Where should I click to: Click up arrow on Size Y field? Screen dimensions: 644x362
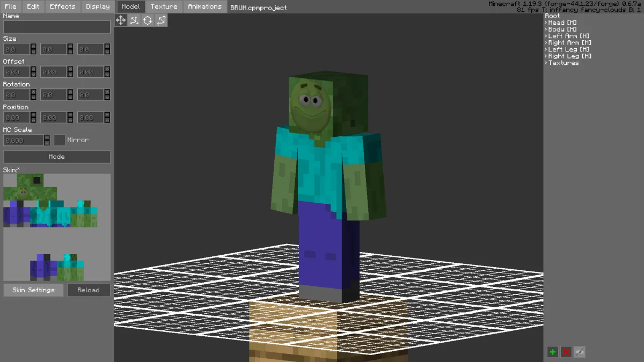click(70, 46)
